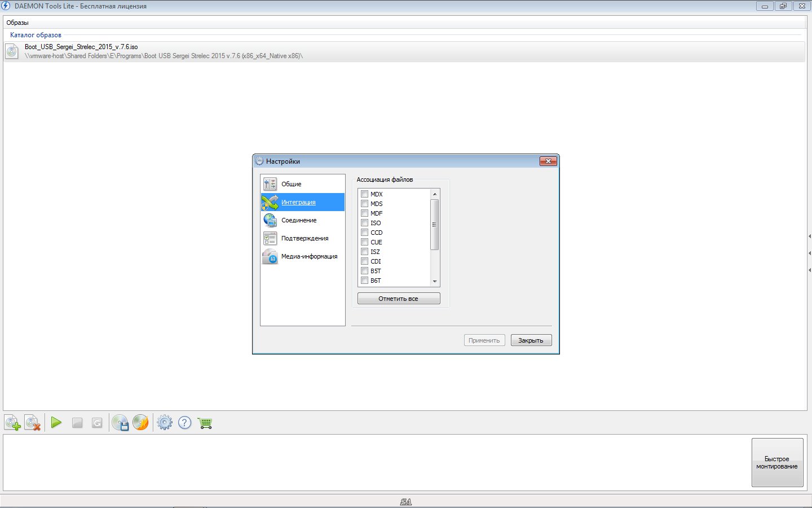Click the file list scroll-up arrow
Viewport: 812px width, 508px height.
click(435, 194)
